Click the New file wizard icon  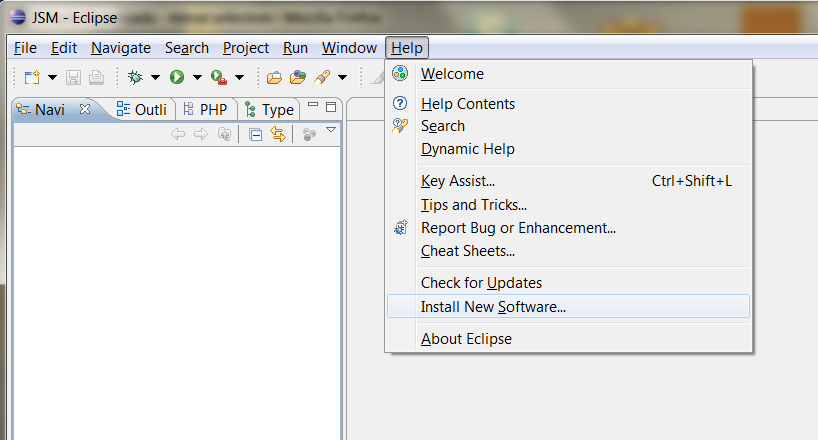(32, 77)
